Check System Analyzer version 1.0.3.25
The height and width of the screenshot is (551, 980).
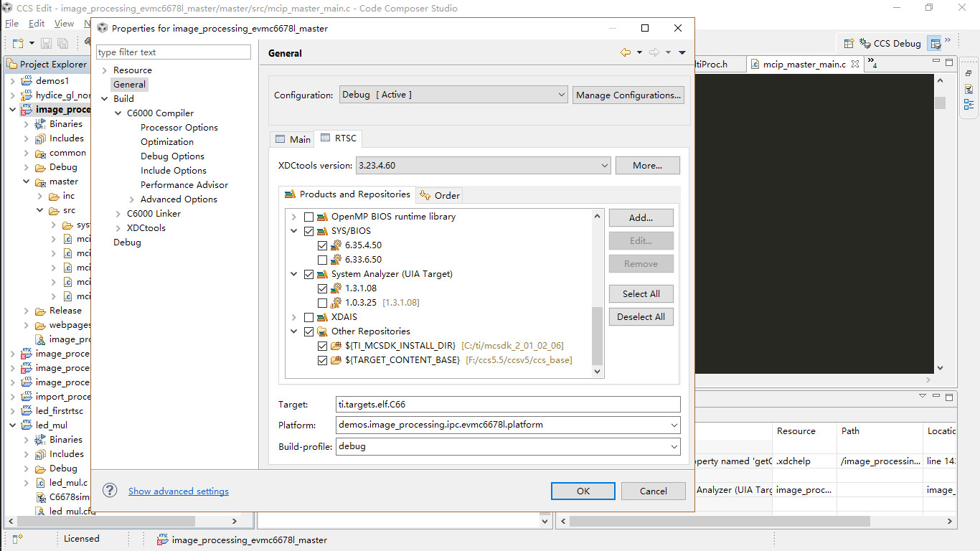point(322,303)
